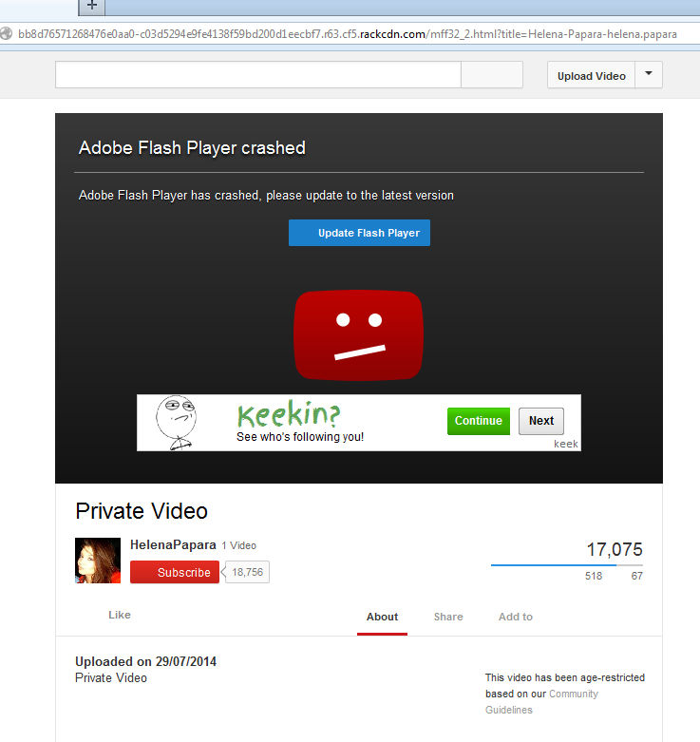This screenshot has width=700, height=742.
Task: Click the Next button in the ad
Action: (540, 421)
